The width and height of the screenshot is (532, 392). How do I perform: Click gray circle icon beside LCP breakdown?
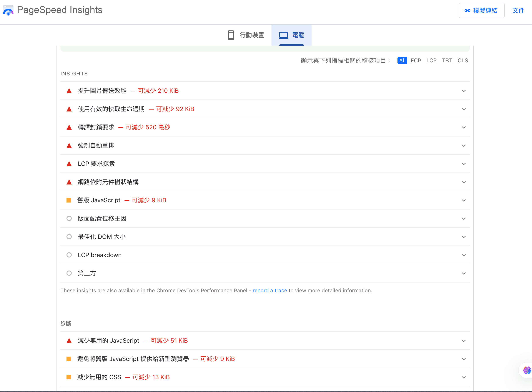[69, 255]
